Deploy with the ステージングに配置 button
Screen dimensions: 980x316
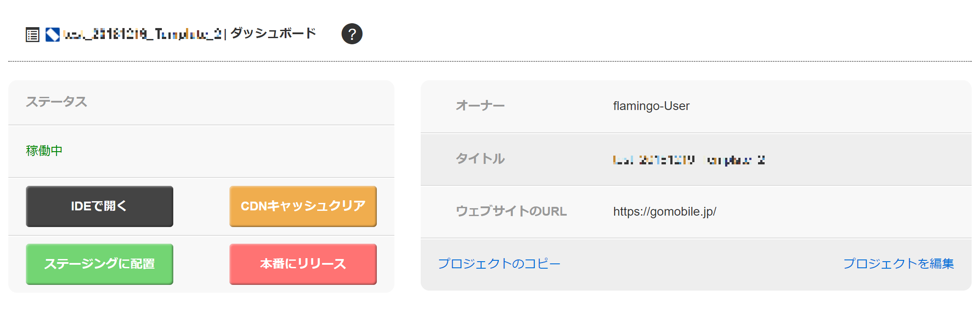coord(100,264)
